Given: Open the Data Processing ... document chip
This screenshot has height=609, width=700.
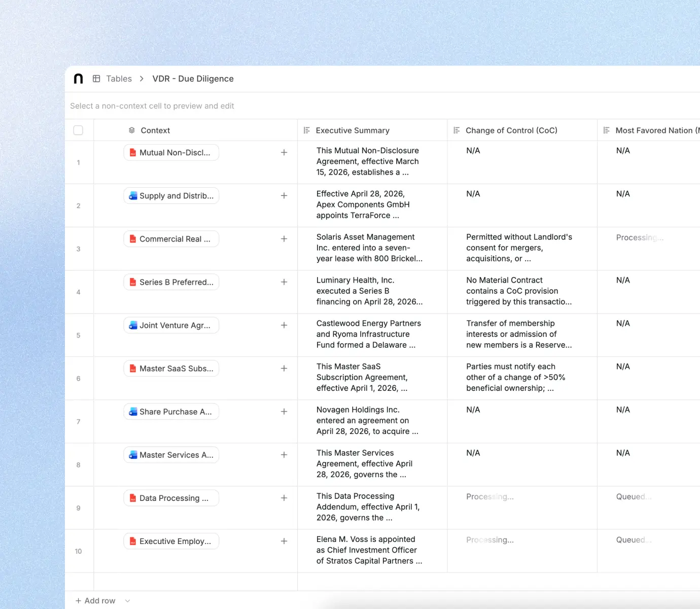Looking at the screenshot, I should (x=171, y=498).
